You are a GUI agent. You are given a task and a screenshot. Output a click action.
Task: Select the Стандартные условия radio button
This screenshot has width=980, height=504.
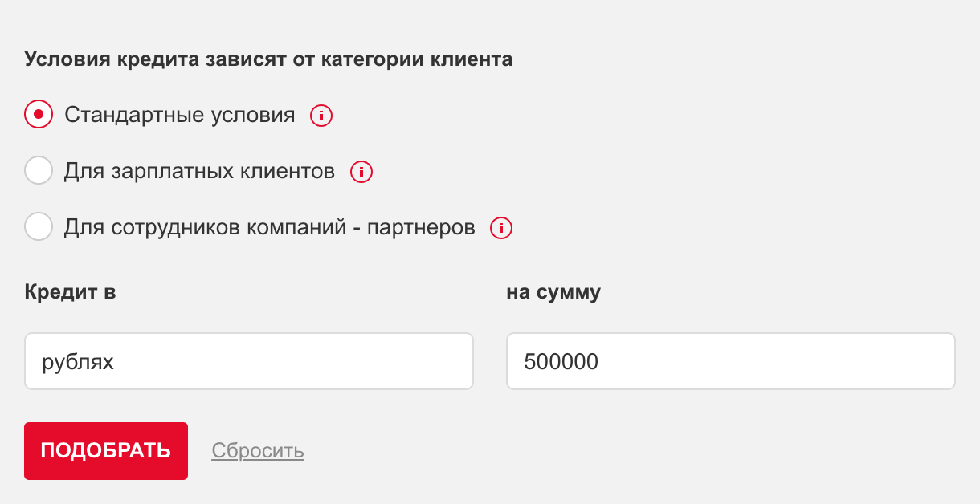(39, 115)
